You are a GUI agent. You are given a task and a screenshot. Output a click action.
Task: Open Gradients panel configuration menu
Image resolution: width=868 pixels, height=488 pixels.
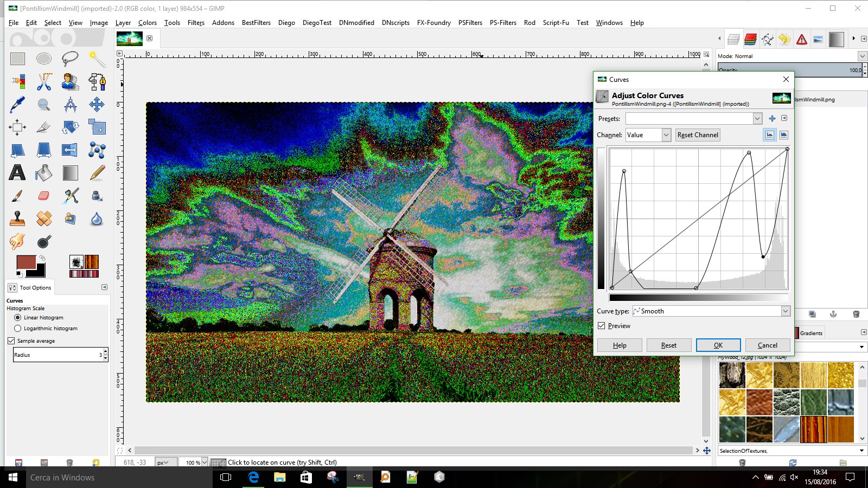pyautogui.click(x=864, y=332)
